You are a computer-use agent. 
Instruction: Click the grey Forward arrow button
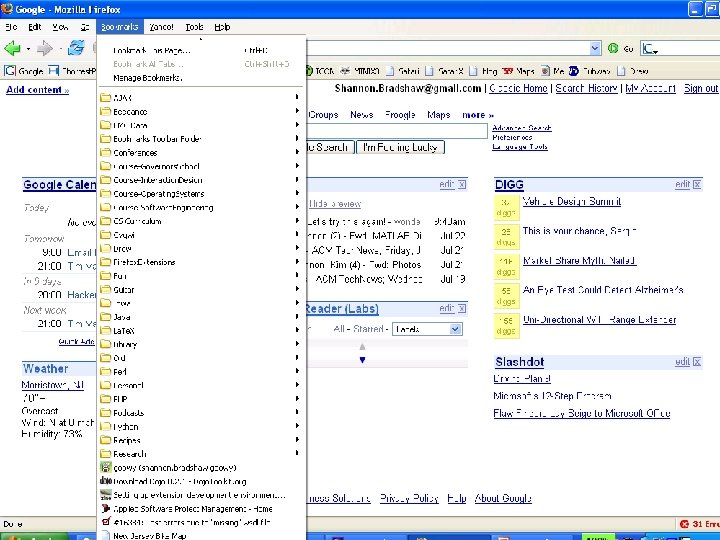coord(45,48)
